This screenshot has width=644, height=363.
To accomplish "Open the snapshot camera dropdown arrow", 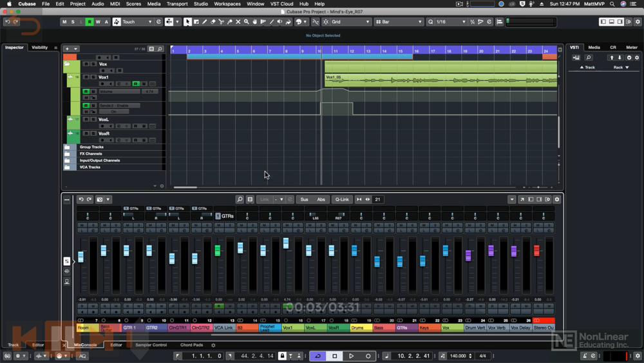I will point(108,199).
